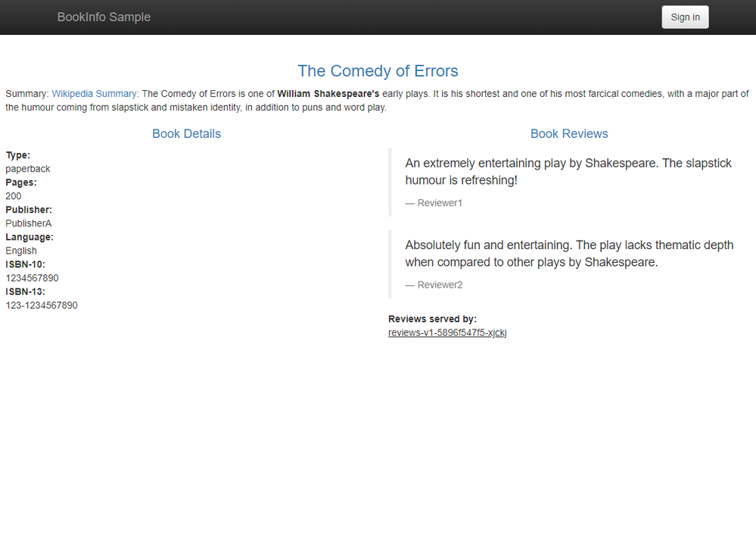Select the Book Reviews heading
756x555 pixels.
pyautogui.click(x=569, y=134)
